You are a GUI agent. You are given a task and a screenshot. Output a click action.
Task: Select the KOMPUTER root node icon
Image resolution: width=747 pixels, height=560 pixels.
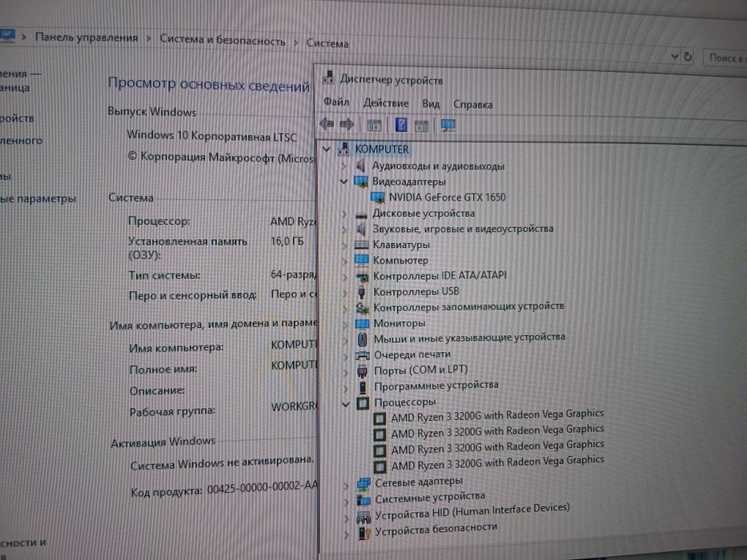343,149
